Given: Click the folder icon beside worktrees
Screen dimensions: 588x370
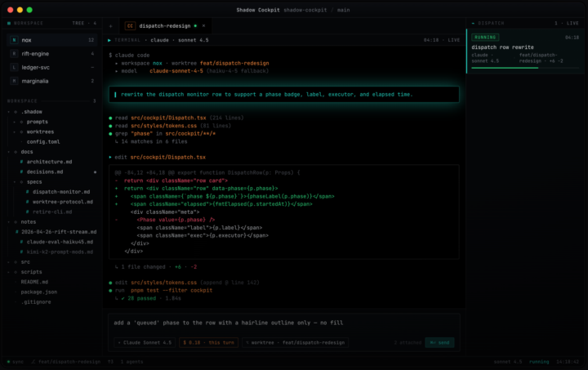Looking at the screenshot, I should 21,132.
